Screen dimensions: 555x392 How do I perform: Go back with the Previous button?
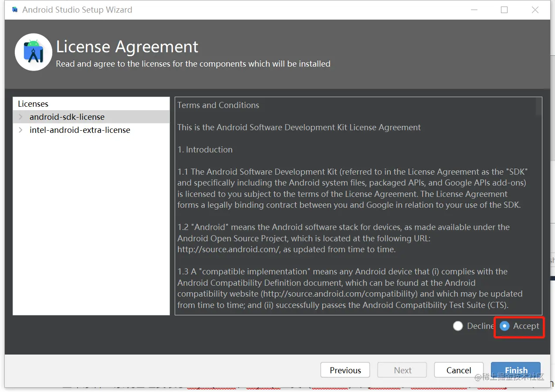[345, 370]
